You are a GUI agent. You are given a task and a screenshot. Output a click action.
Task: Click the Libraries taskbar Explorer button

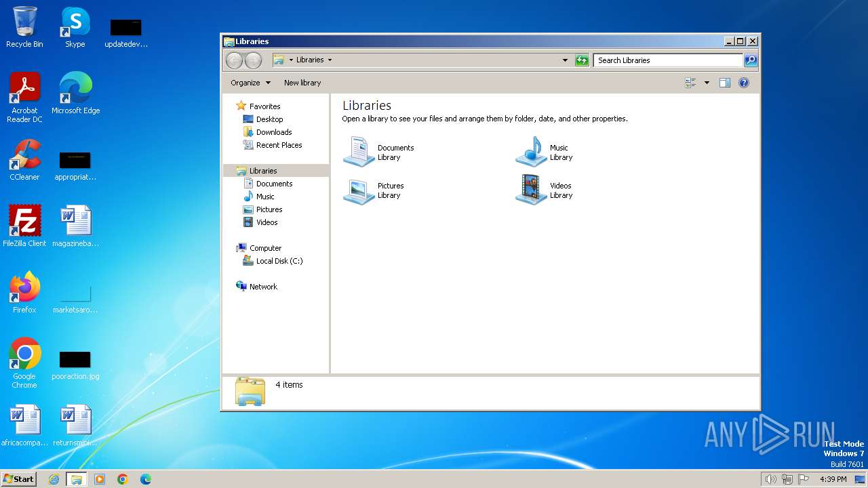coord(77,479)
